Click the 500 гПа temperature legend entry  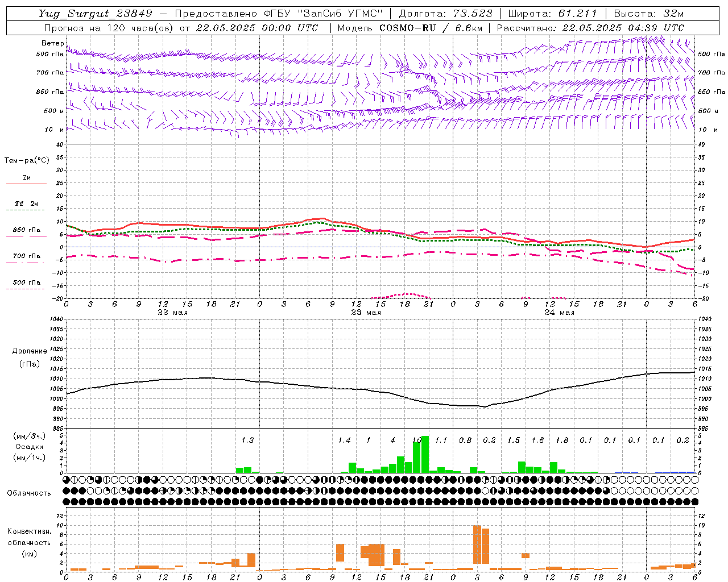27,282
